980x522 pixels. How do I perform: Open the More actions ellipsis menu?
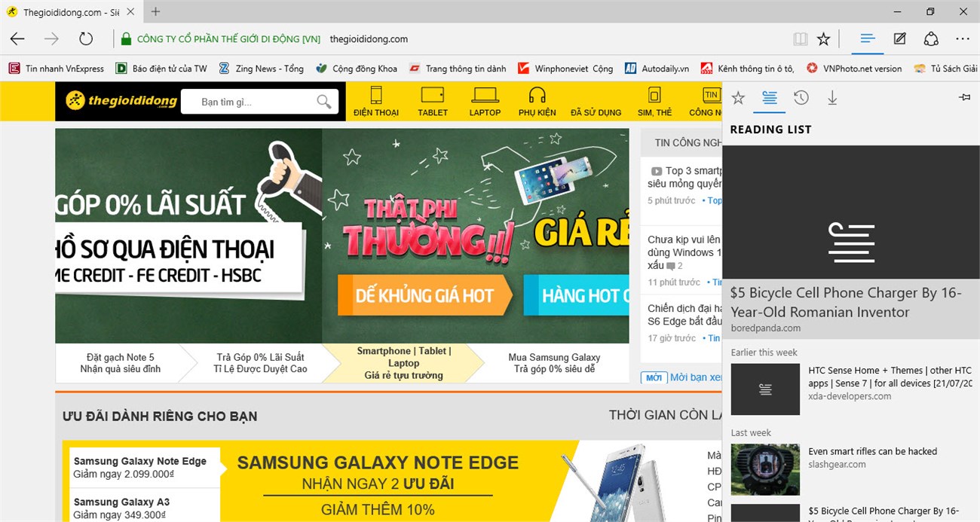tap(963, 39)
